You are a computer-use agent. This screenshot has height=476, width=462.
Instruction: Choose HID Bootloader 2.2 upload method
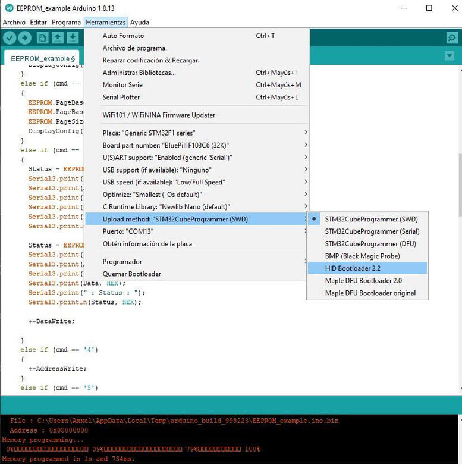[367, 268]
